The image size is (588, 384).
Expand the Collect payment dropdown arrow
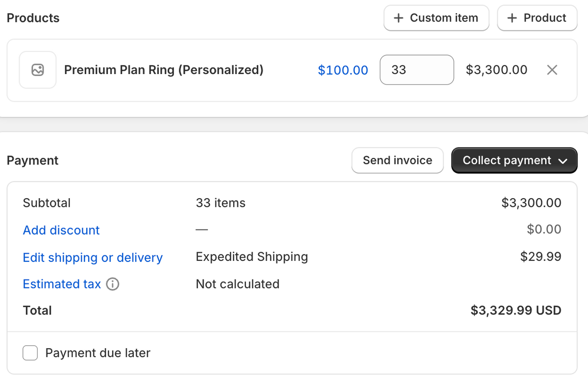click(563, 161)
